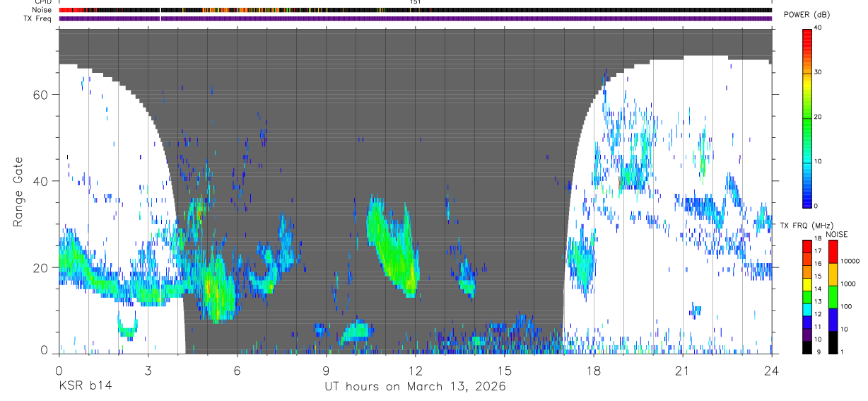Viewport: 868px width, 401px height.
Task: Click the 11 label in TX FRQ legend
Action: [x=818, y=327]
